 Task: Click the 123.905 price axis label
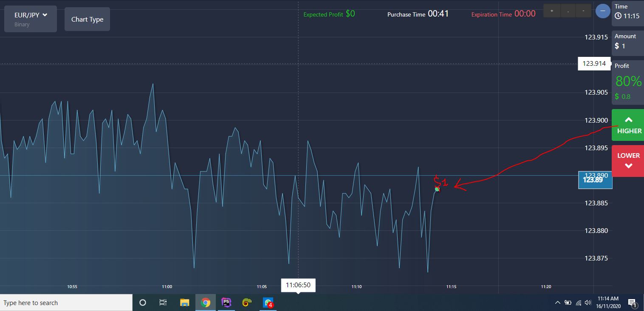tap(596, 92)
